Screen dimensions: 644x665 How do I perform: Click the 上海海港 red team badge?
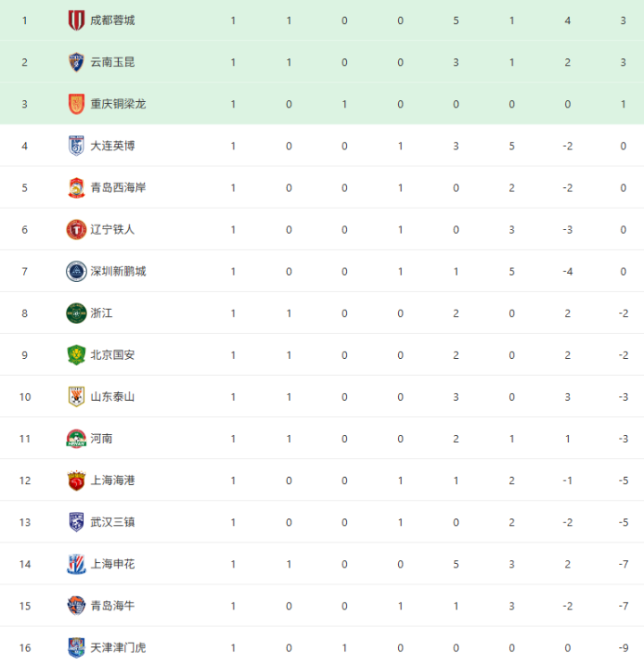tap(76, 481)
